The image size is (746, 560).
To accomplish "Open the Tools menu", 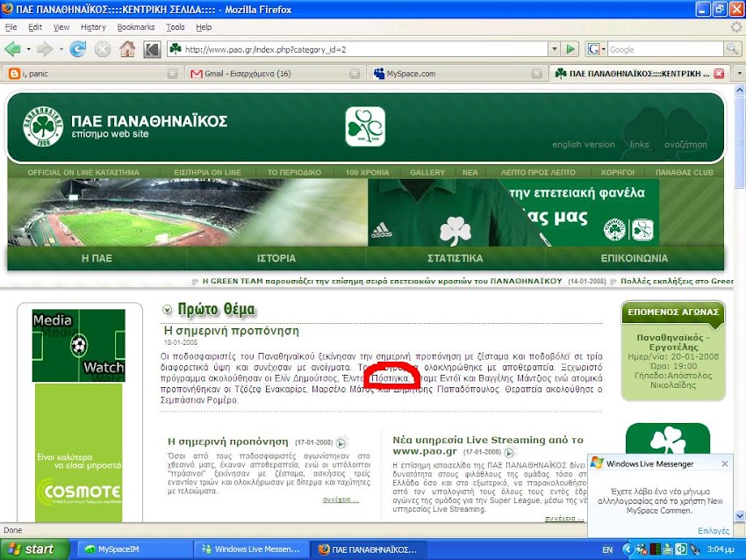I will pos(176,27).
